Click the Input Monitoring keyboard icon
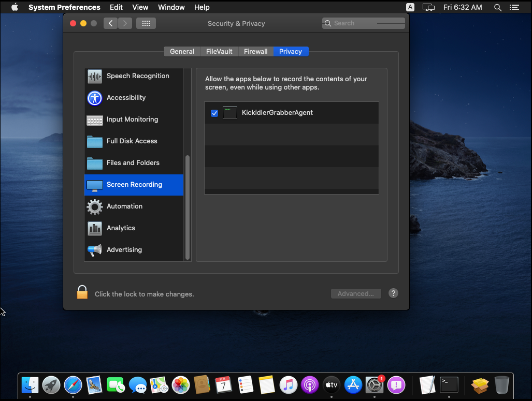The image size is (532, 401). click(x=95, y=120)
